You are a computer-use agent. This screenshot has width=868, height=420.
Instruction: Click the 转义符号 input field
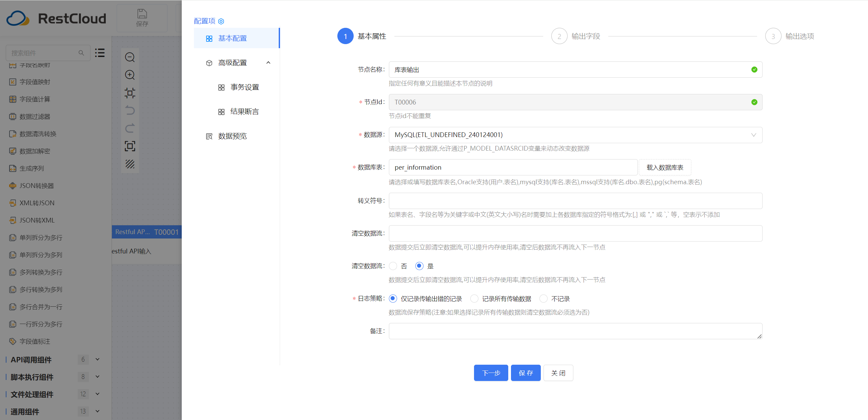pos(575,201)
